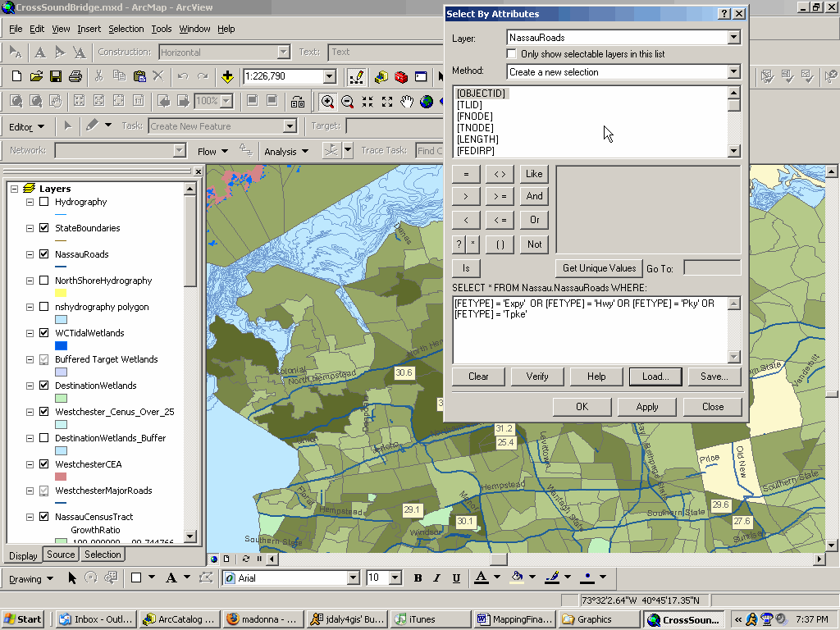Uncheck the WCTidalWetlands layer
The width and height of the screenshot is (840, 630).
tap(44, 333)
